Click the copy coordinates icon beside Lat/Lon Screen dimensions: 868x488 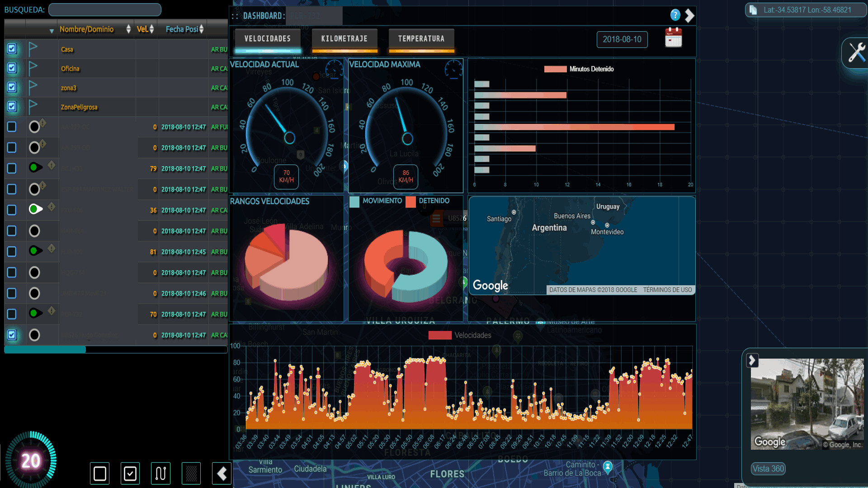click(x=753, y=10)
